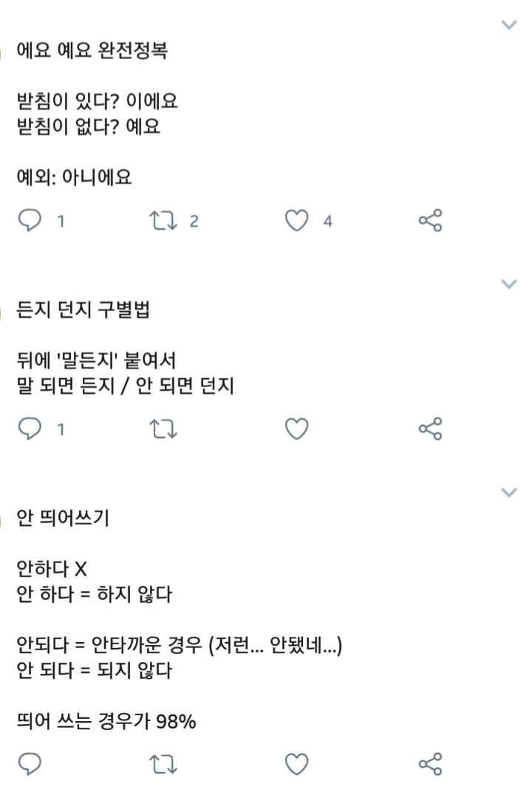
Task: Reply to the 에요 예요 완전정복 tweet
Action: click(30, 220)
